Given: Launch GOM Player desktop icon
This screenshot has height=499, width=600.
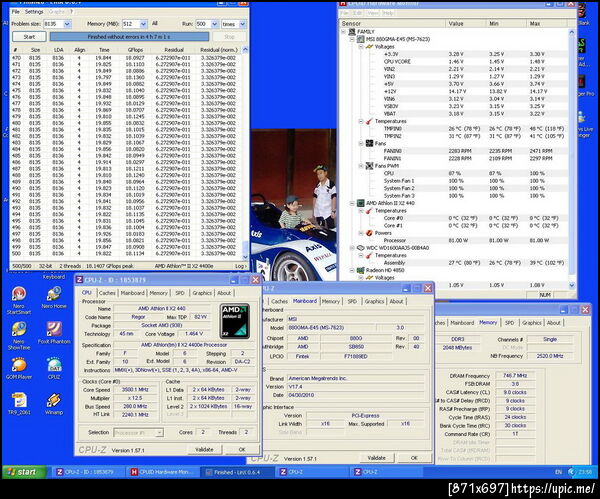Looking at the screenshot, I should [x=19, y=365].
